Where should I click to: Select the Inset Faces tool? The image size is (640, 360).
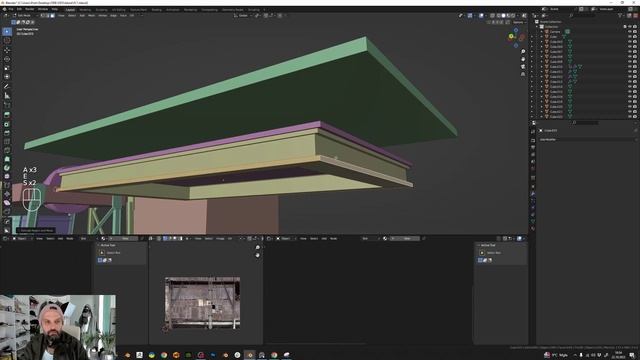coord(7,124)
